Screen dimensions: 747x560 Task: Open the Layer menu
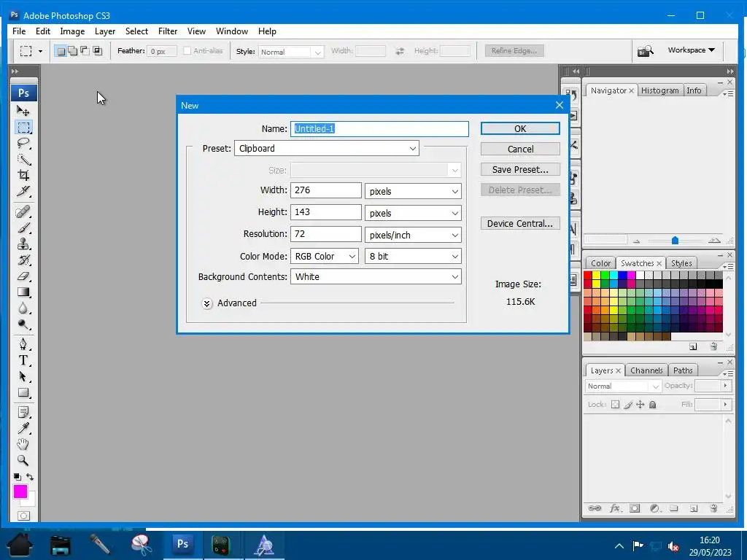click(x=105, y=31)
